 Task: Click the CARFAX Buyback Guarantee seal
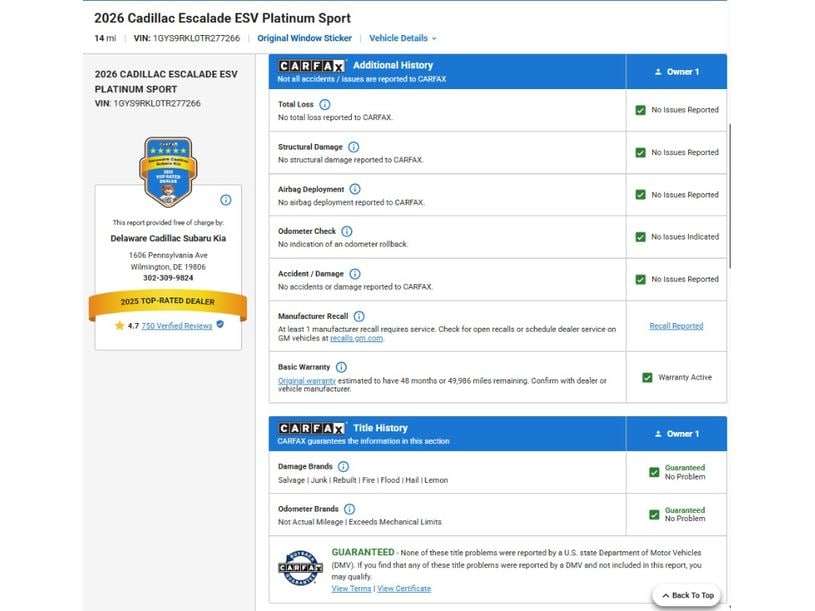click(x=300, y=567)
